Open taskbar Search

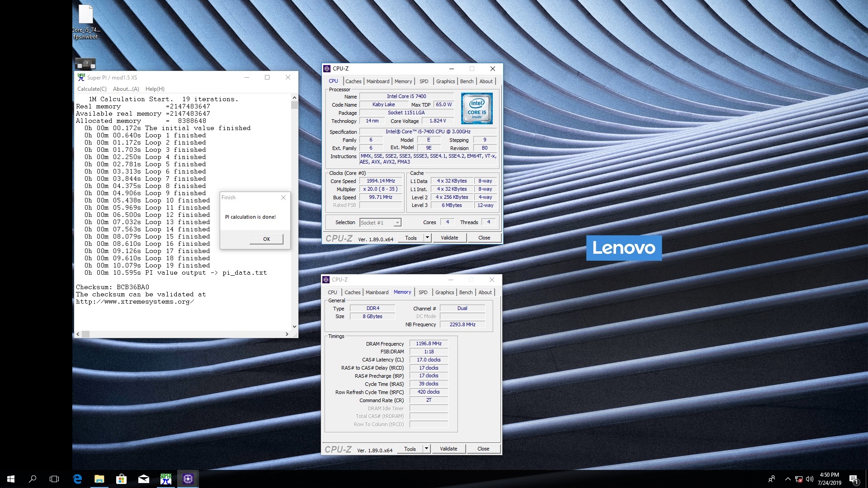click(33, 479)
